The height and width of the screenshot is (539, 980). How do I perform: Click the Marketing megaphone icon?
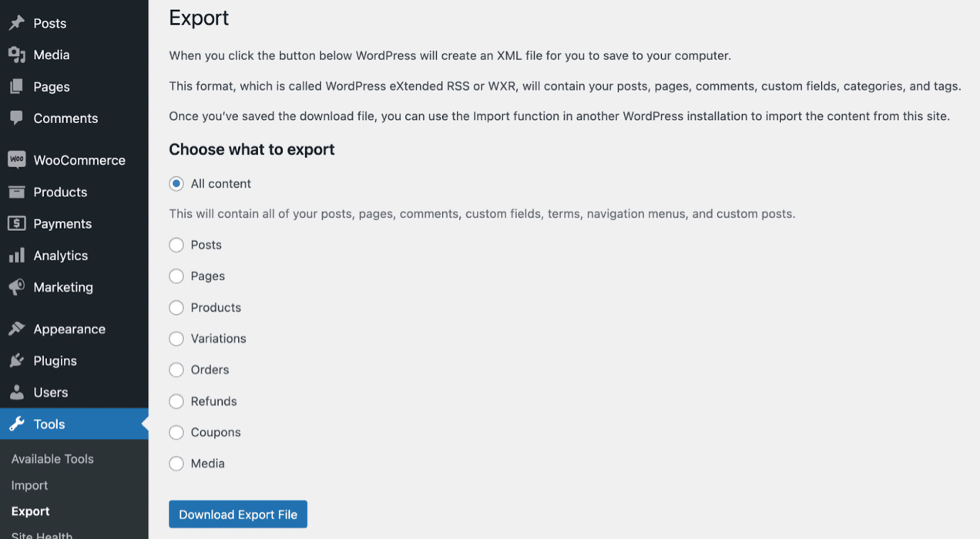(16, 286)
